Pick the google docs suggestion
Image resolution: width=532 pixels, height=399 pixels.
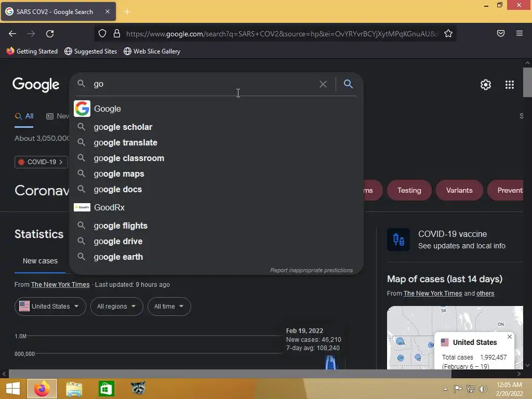click(216, 189)
